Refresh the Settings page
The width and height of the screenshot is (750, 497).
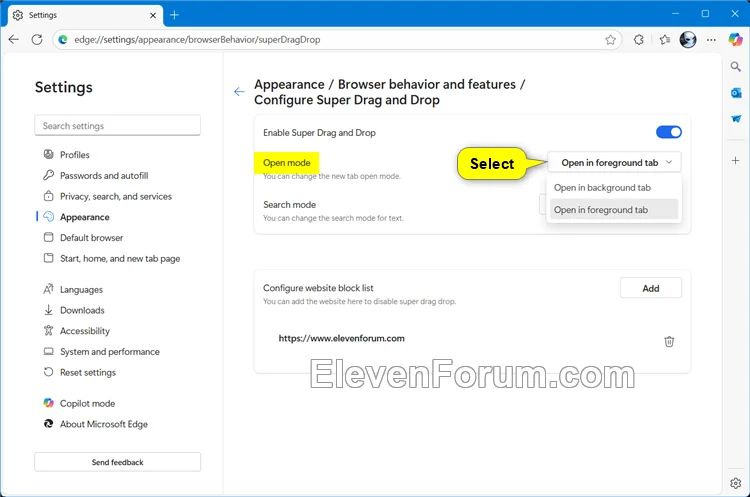coord(37,40)
